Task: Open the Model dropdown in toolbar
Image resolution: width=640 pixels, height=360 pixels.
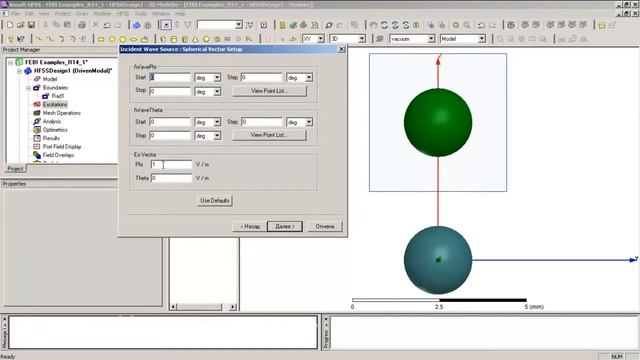Action: click(482, 39)
